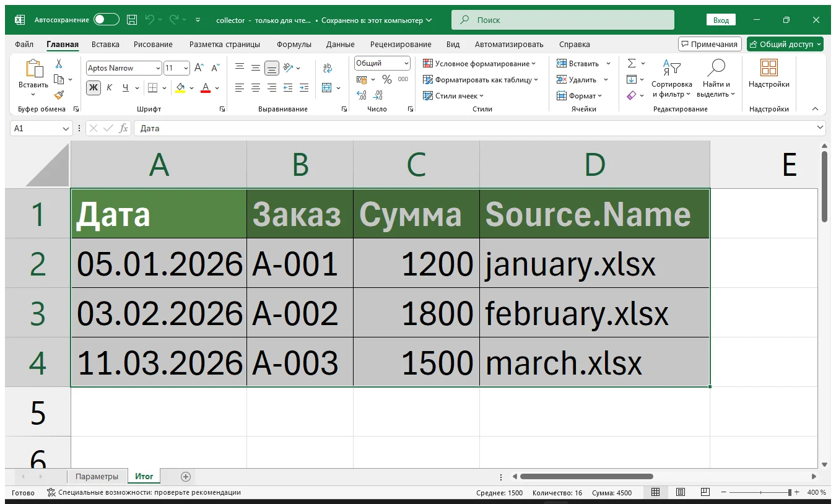Click the wrap text icon
Image resolution: width=836 pixels, height=504 pixels.
tap(328, 68)
